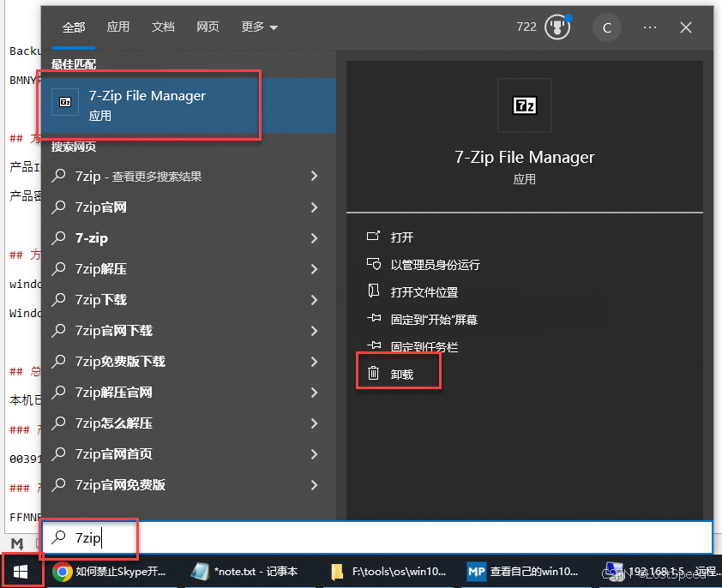Open the 7-Zip File Manager best match
Screen dimensions: 722x588
[x=189, y=105]
